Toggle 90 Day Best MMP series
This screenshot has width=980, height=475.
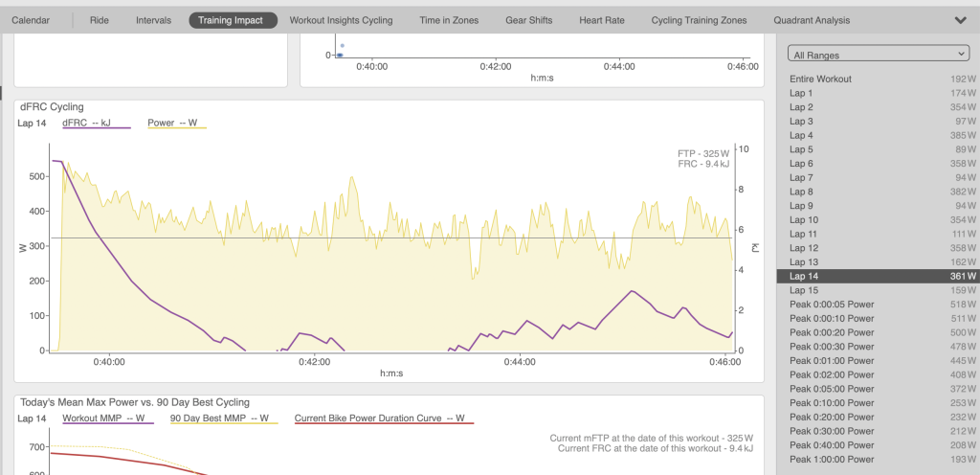pyautogui.click(x=224, y=418)
